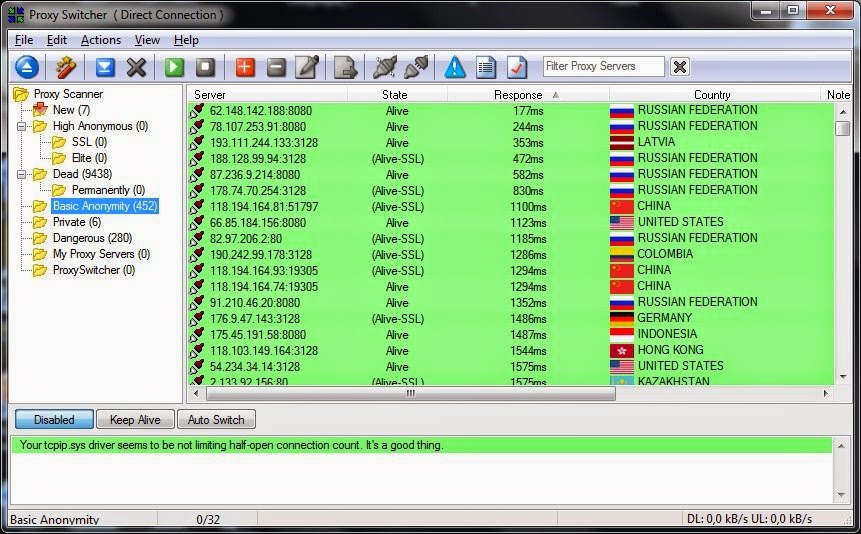Click the blue download proxy list icon
The width and height of the screenshot is (861, 534).
[105, 67]
